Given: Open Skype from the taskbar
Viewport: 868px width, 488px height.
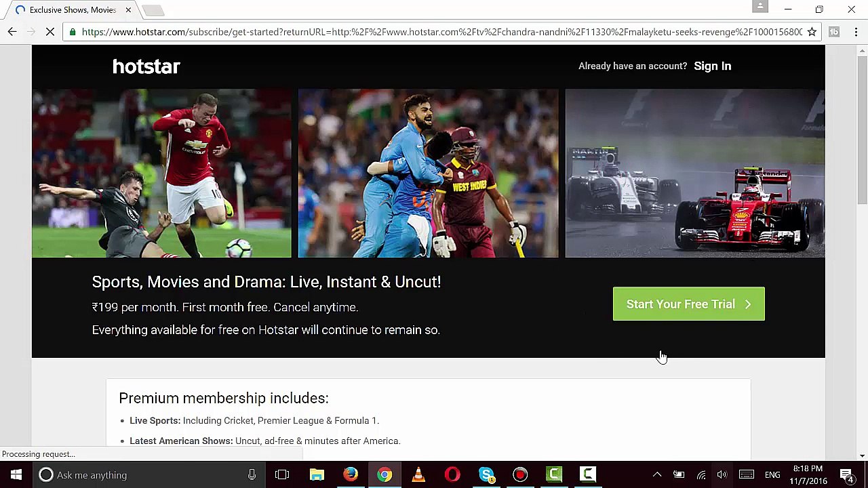Looking at the screenshot, I should tap(486, 475).
